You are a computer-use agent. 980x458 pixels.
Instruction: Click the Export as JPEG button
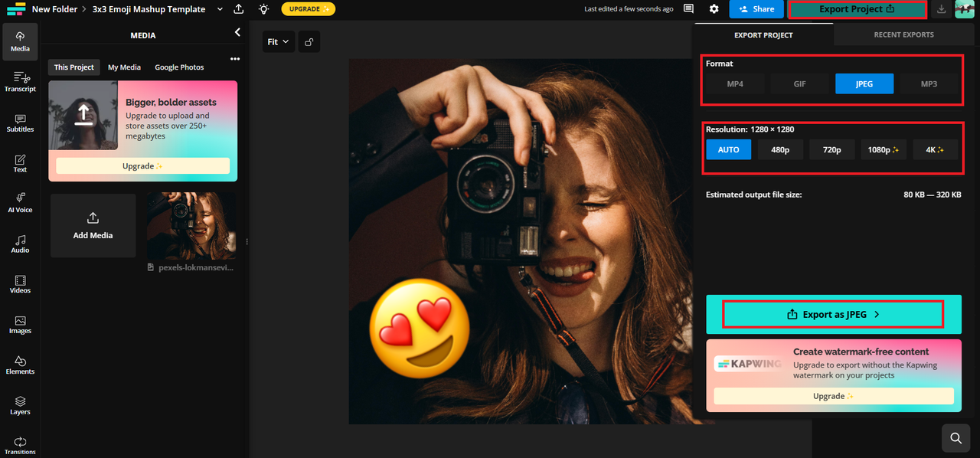(x=833, y=314)
